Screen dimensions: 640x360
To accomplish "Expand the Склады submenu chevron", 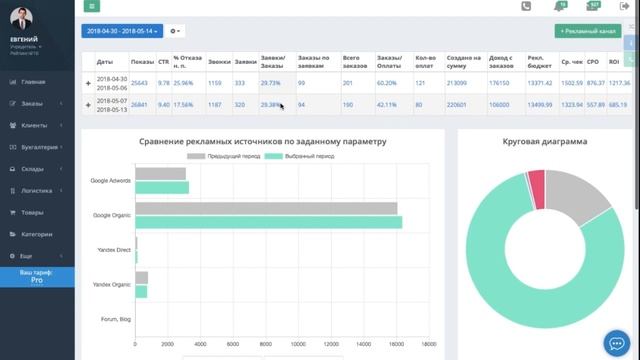I will pos(61,169).
